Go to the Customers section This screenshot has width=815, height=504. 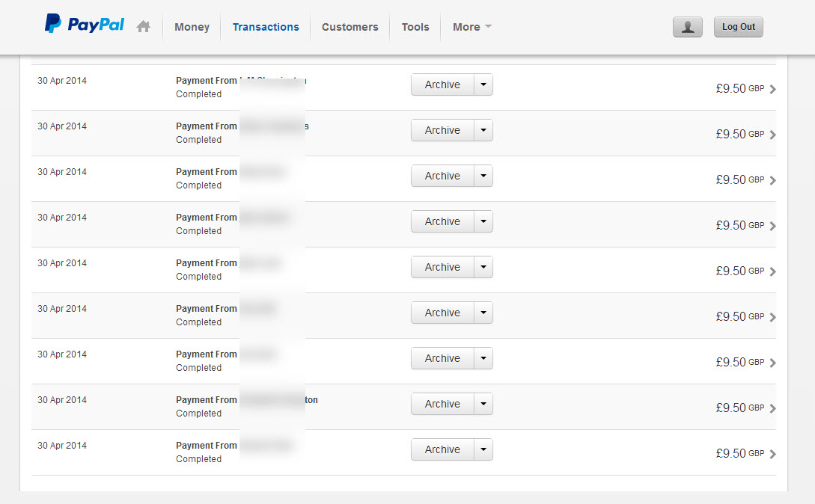click(x=349, y=27)
